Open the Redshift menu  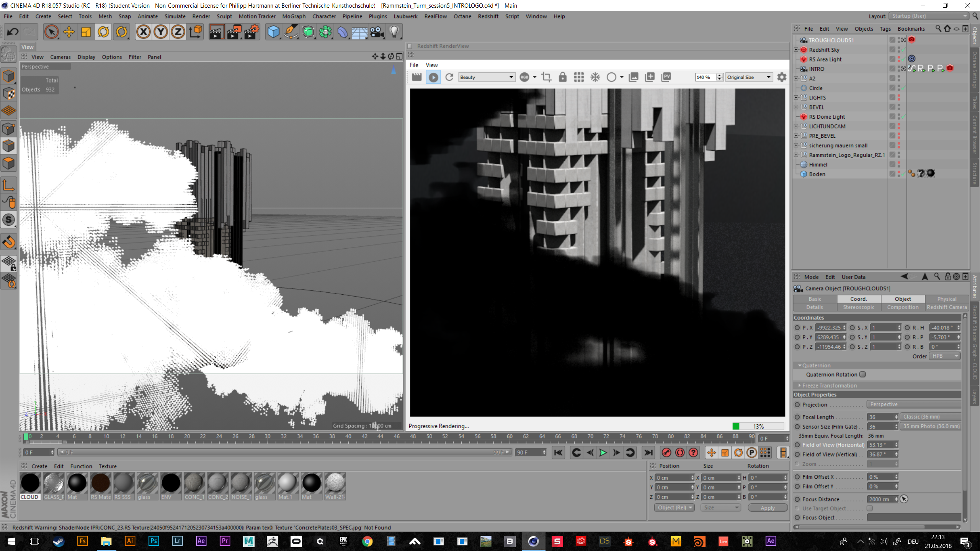point(488,16)
